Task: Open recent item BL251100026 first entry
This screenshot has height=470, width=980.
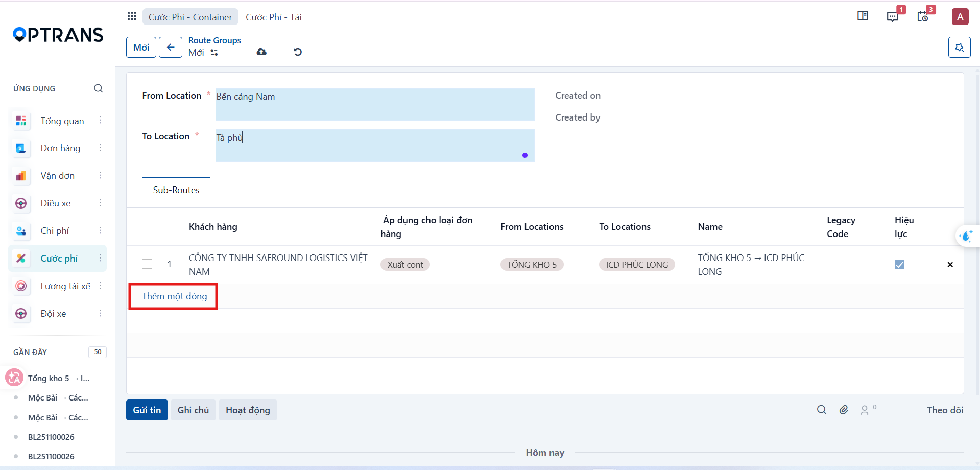Action: click(x=51, y=437)
